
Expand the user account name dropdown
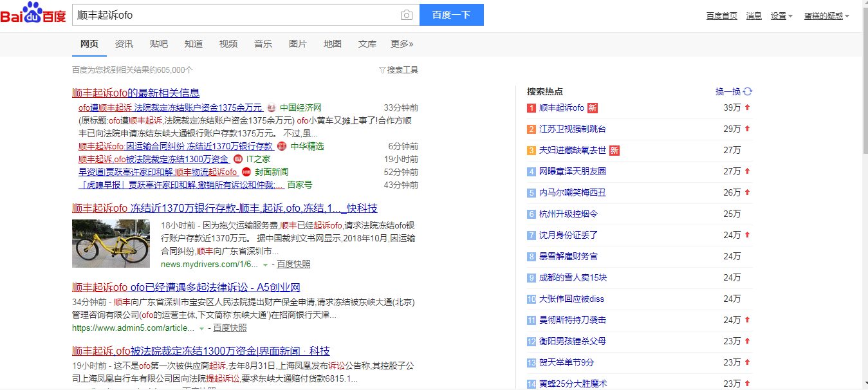[x=827, y=16]
